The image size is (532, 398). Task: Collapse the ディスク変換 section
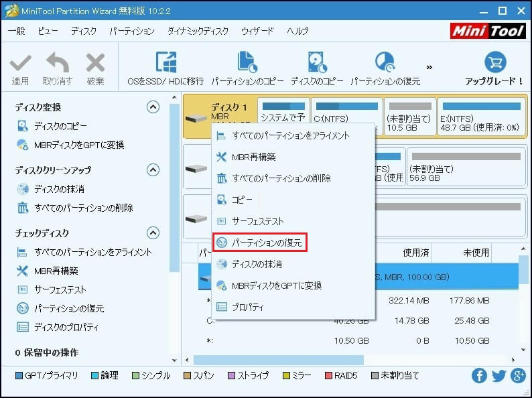click(x=153, y=107)
